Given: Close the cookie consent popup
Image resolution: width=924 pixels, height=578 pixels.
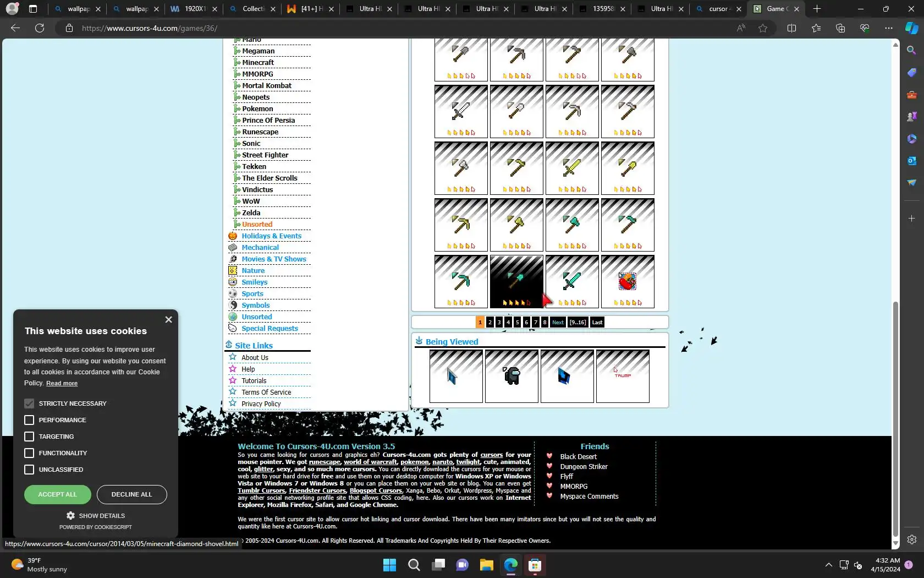Looking at the screenshot, I should point(168,320).
